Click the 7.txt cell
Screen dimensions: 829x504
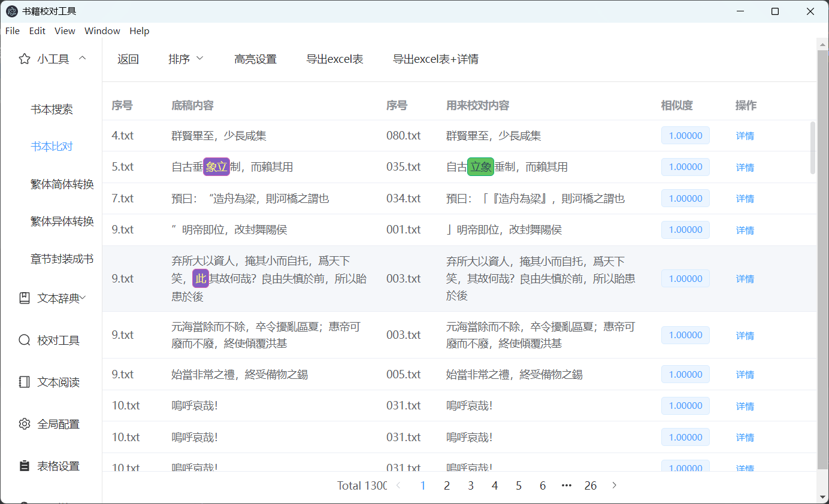click(x=123, y=199)
